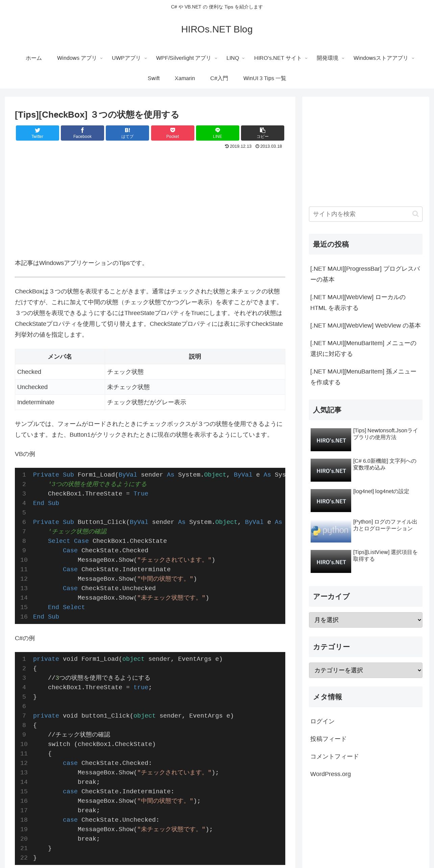Click the 2013.03.18 published date
The height and width of the screenshot is (868, 434).
point(269,146)
